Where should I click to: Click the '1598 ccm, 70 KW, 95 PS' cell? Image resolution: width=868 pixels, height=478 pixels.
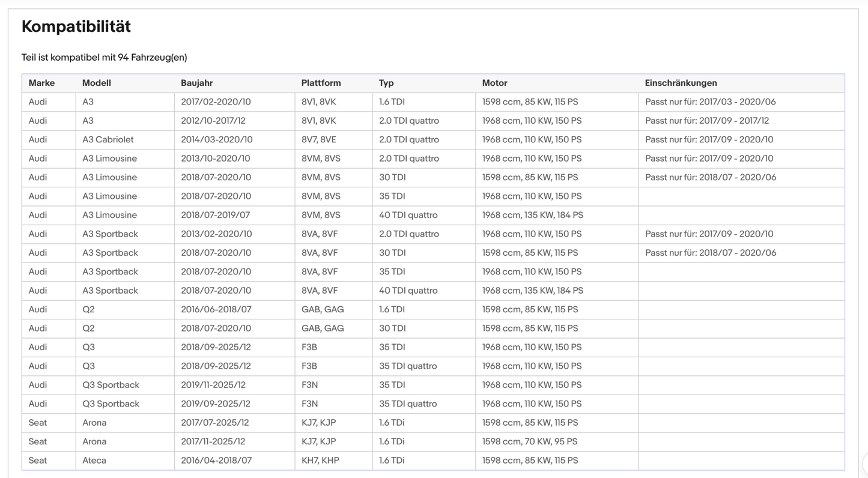click(557, 441)
